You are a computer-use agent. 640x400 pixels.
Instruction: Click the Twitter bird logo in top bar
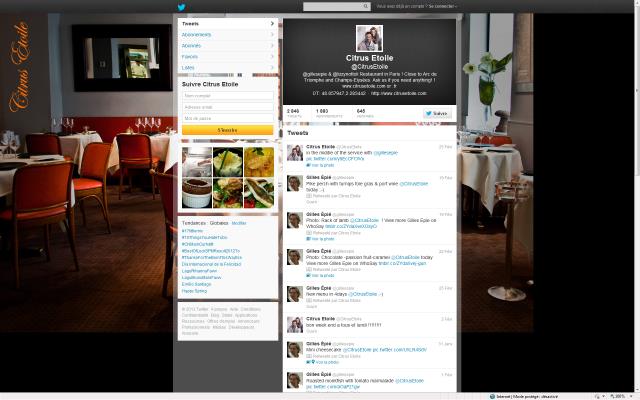coord(181,7)
